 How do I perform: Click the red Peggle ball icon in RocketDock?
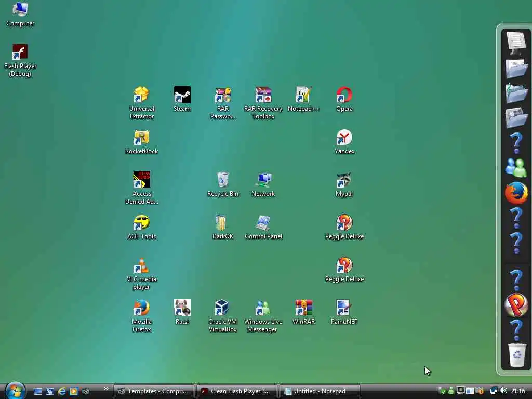tap(516, 304)
